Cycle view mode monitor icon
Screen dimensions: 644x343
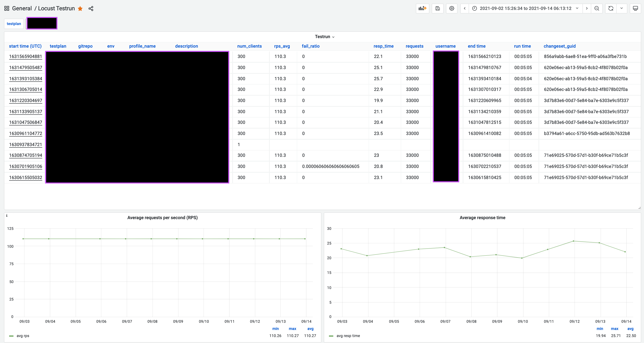635,9
